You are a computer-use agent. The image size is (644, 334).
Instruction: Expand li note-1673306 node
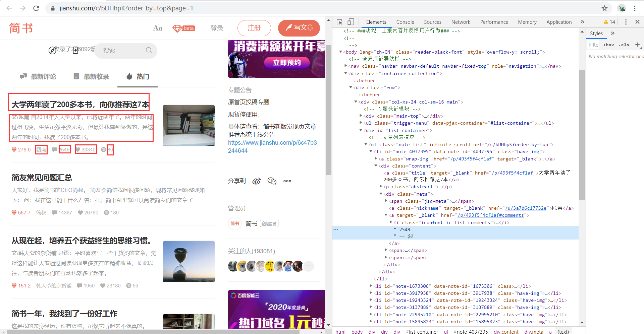coord(371,286)
